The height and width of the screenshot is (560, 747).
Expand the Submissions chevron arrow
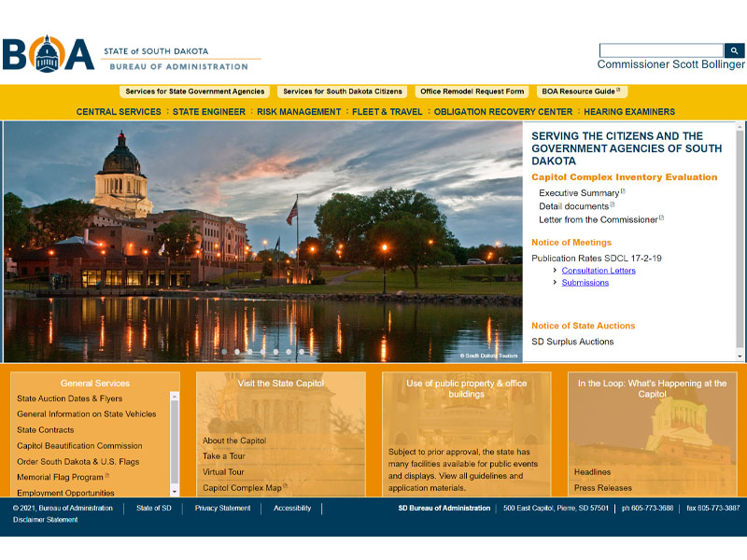tap(555, 283)
